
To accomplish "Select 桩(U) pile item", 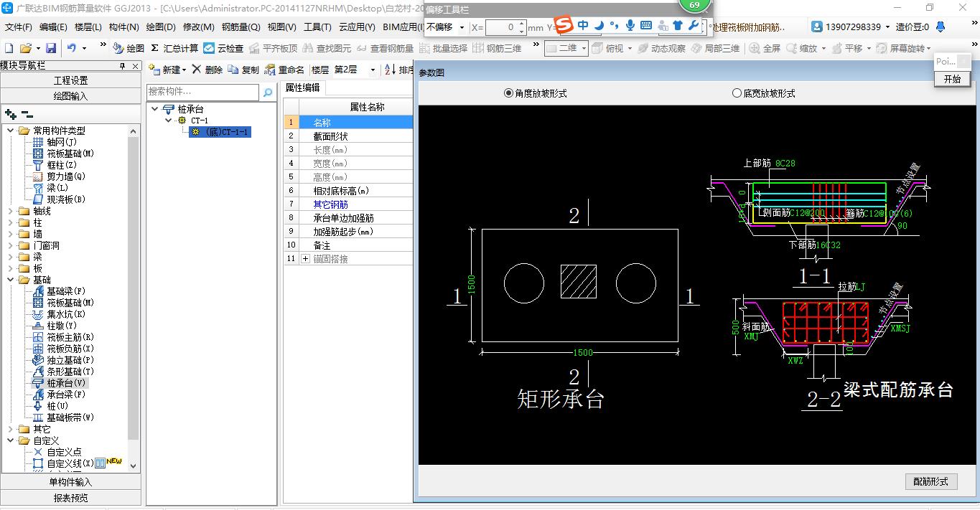I will pyautogui.click(x=50, y=406).
